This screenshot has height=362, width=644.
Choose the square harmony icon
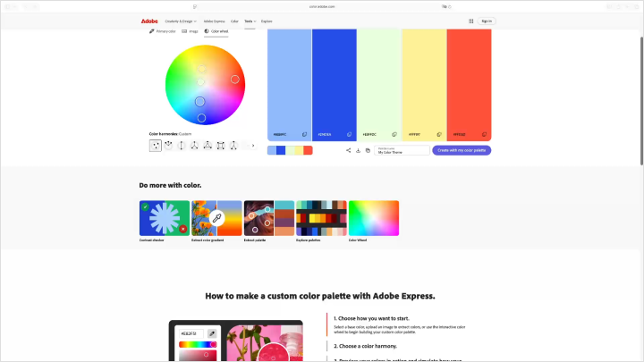coord(221,146)
